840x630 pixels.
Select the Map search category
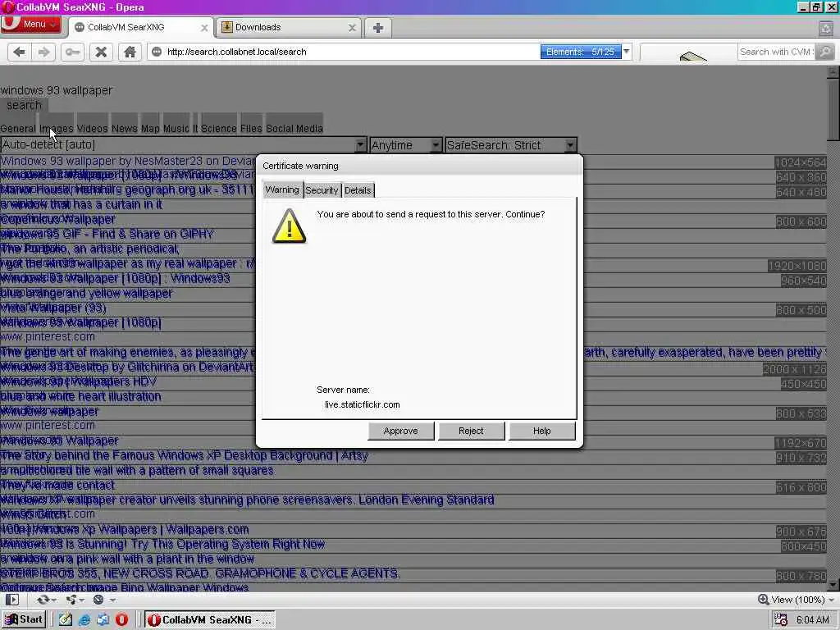(150, 128)
